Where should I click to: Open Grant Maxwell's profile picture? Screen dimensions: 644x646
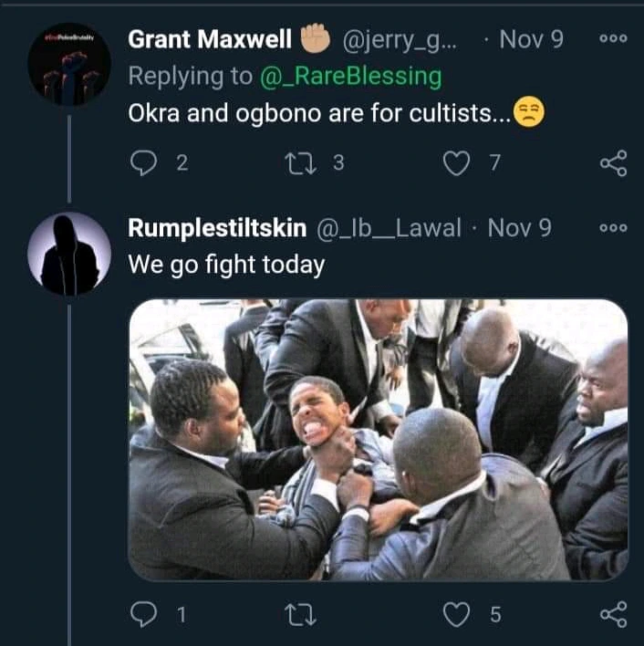click(x=68, y=64)
